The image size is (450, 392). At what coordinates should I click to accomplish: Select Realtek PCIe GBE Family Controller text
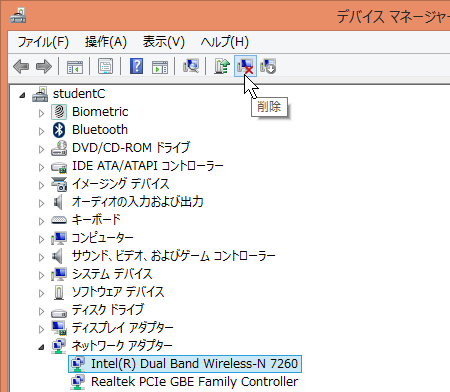coord(194,382)
